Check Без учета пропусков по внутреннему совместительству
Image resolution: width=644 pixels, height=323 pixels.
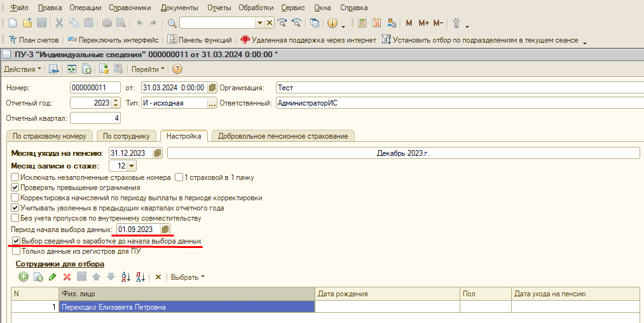[x=15, y=218]
